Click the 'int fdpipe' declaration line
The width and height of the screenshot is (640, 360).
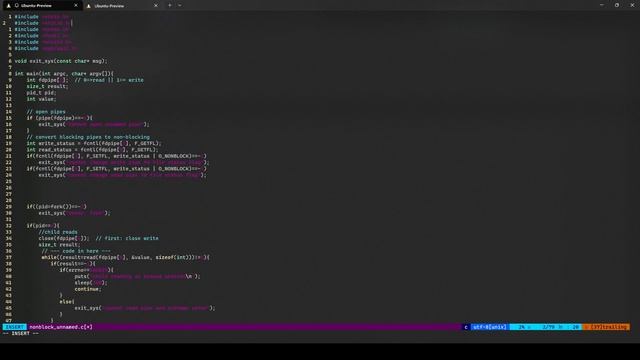coord(85,80)
